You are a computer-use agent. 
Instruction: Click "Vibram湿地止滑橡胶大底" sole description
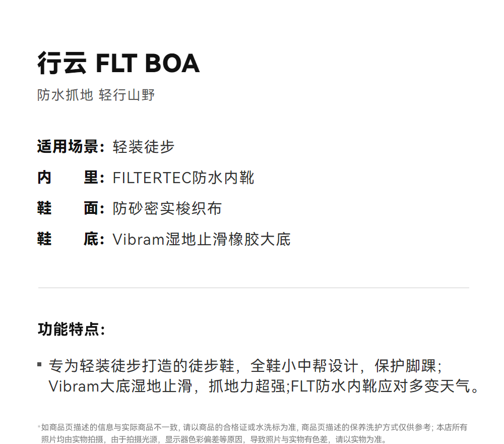click(202, 239)
